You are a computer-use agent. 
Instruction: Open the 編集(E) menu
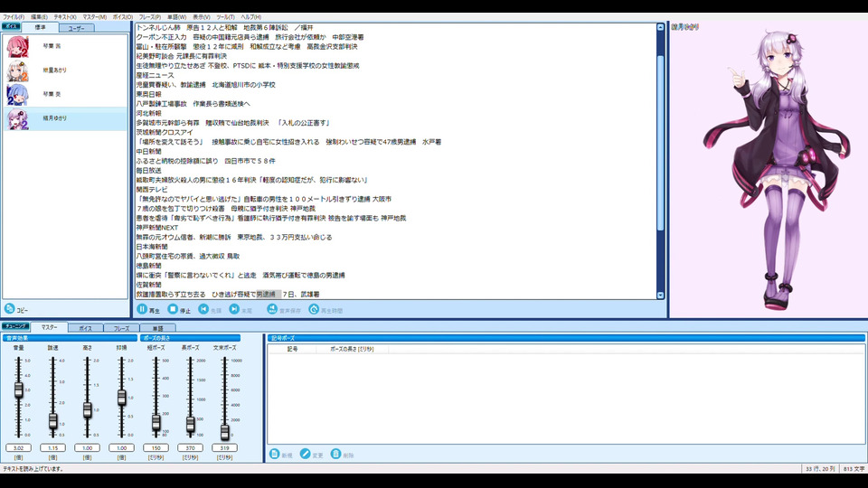(39, 17)
